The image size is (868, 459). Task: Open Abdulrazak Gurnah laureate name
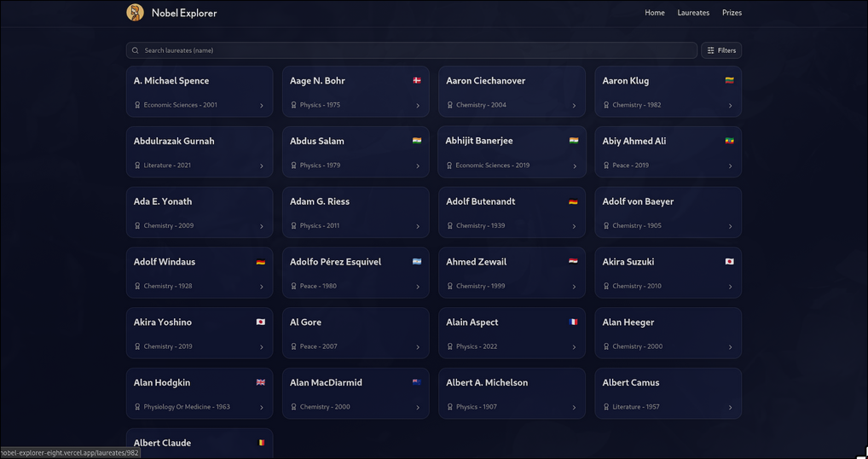[x=174, y=141]
